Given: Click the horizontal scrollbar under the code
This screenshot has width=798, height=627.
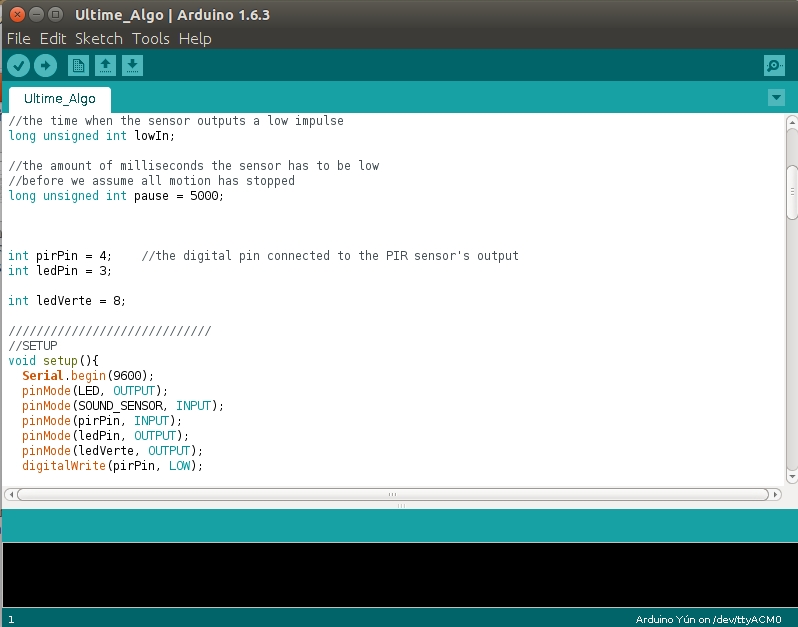Looking at the screenshot, I should tap(390, 494).
